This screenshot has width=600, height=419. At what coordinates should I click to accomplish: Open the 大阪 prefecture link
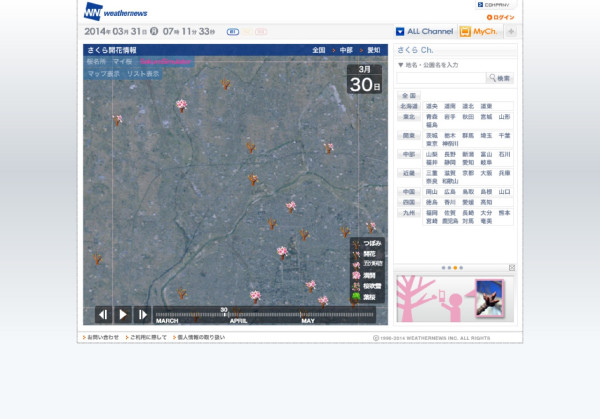pyautogui.click(x=486, y=173)
